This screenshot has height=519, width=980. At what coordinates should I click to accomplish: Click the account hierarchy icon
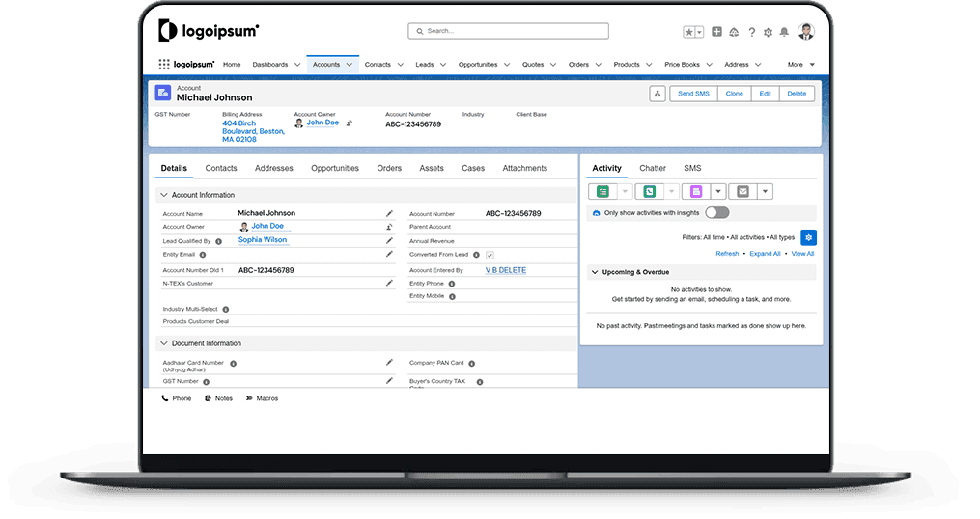[657, 94]
